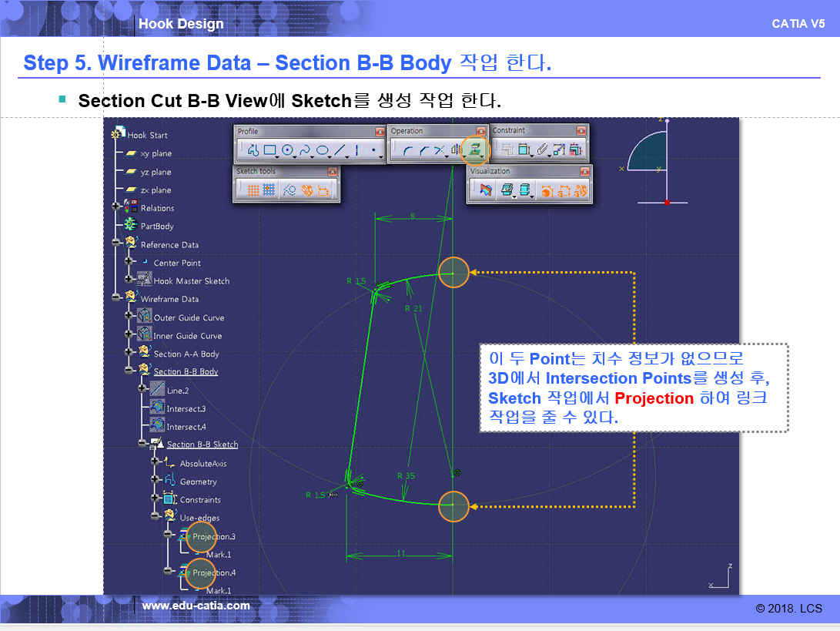The height and width of the screenshot is (631, 840).
Task: Select the Mirror tool in Operation toolbar
Action: coord(457,150)
